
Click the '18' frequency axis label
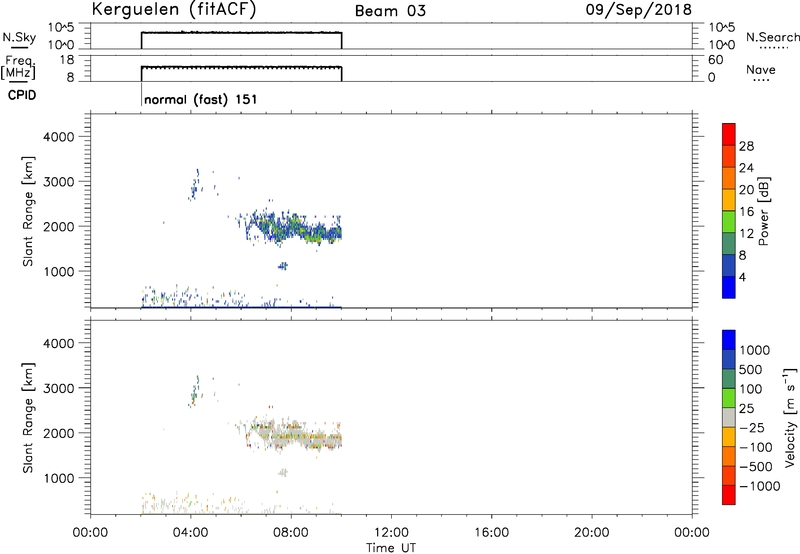pyautogui.click(x=67, y=60)
